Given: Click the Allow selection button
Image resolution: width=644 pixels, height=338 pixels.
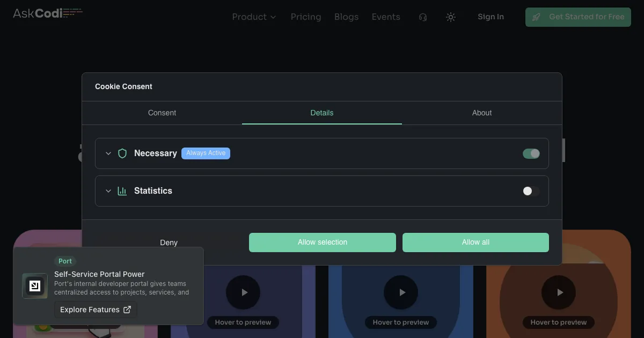Looking at the screenshot, I should point(322,243).
